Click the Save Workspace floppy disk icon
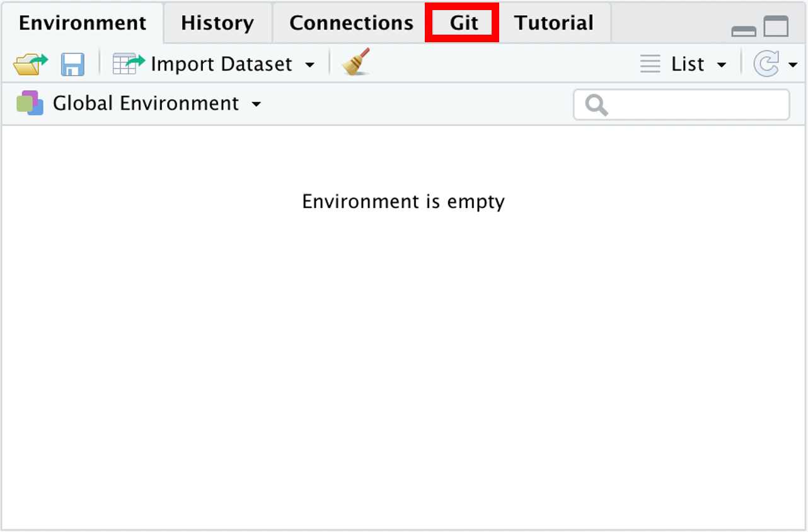The image size is (808, 532). [72, 64]
